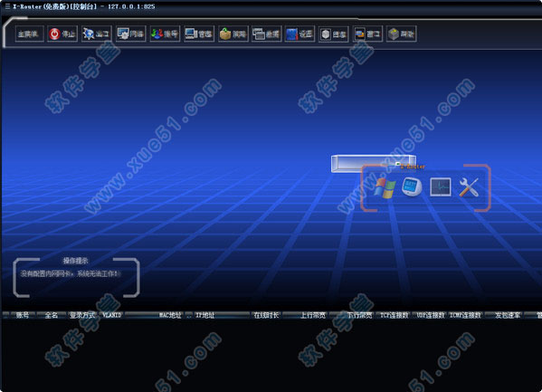This screenshot has height=392, width=542.
Task: Open the 窗口 toolbar button
Action: (x=367, y=33)
